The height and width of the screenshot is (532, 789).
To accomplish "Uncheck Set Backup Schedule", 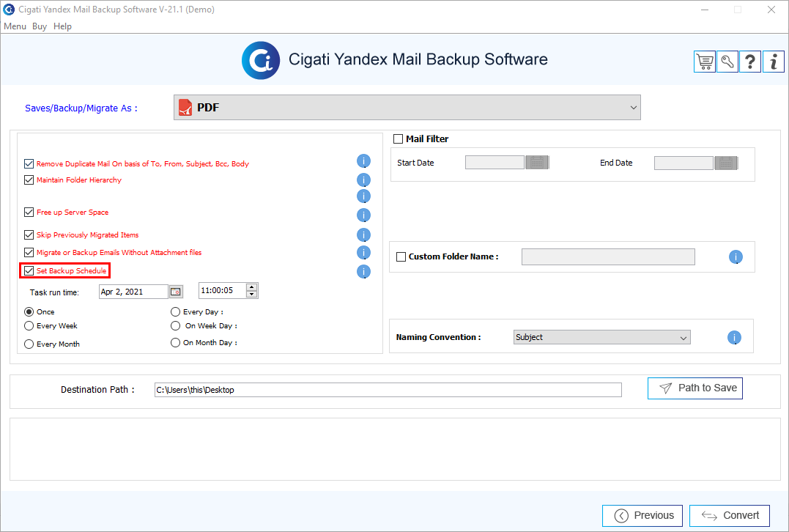I will pyautogui.click(x=29, y=271).
